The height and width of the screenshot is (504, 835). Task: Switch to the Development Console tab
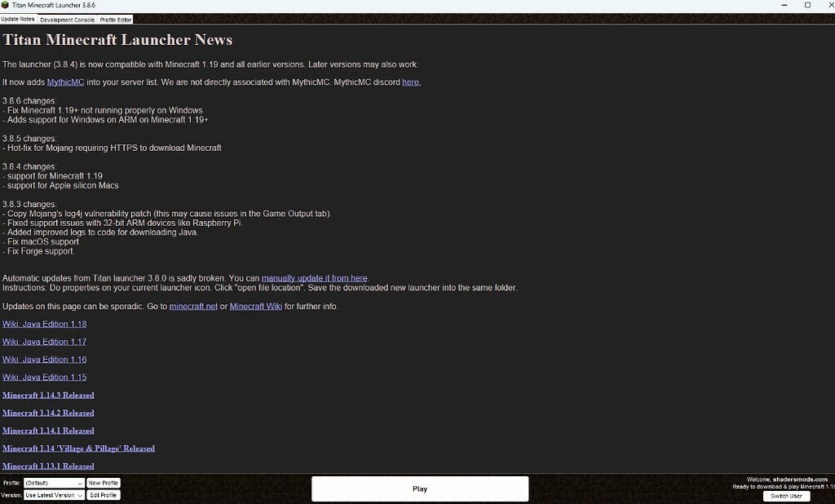click(x=67, y=20)
